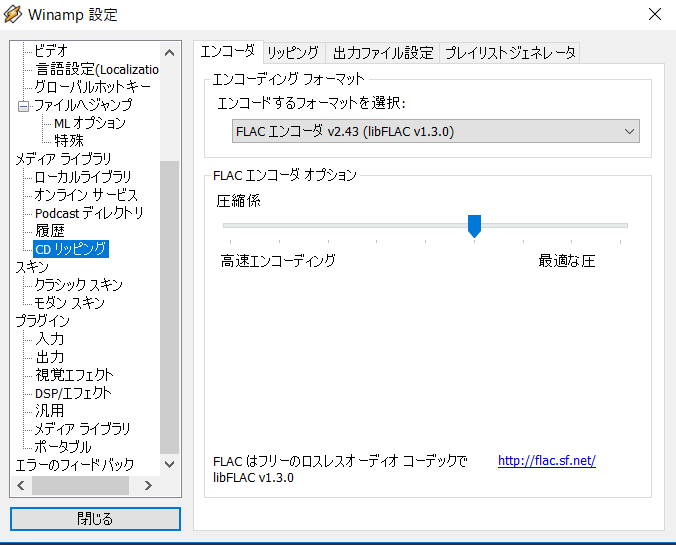The image size is (676, 545).
Task: Select ポータブル plugin item
Action: tap(63, 447)
